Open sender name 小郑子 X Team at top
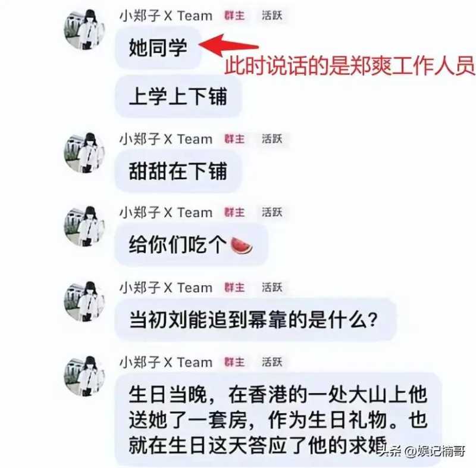The image size is (476, 468). tap(166, 16)
